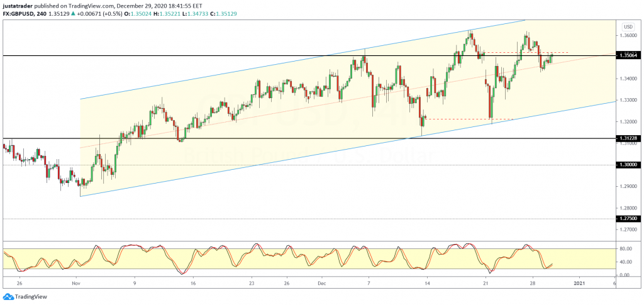This screenshot has width=644, height=305.
Task: Click the Nov label on time axis
Action: 75,284
